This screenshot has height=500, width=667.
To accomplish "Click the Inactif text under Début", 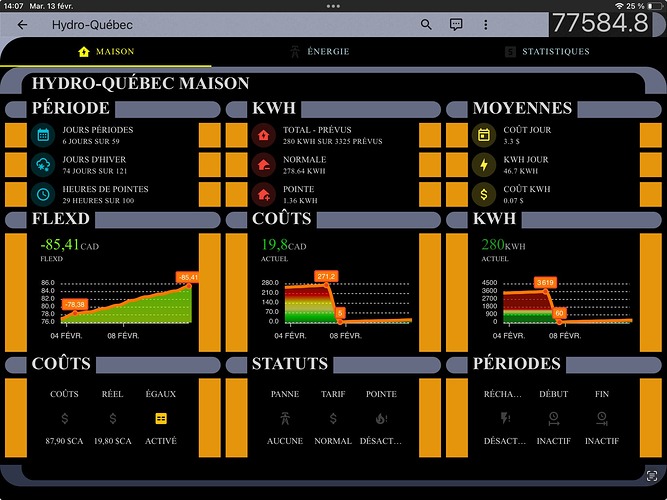I will pos(553,441).
